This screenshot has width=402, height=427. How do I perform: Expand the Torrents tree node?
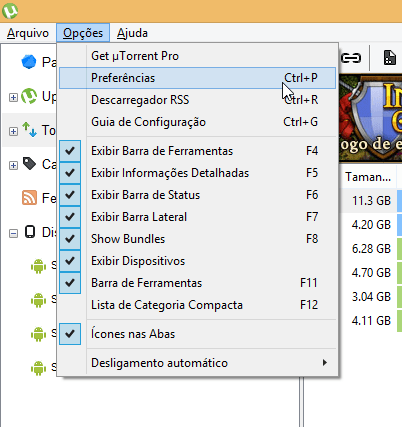point(13,131)
